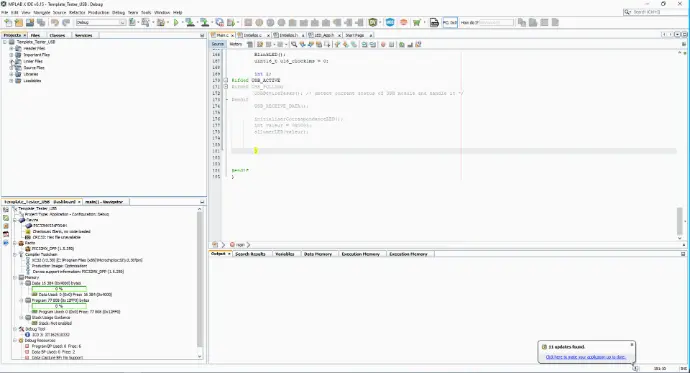The height and width of the screenshot is (373, 690).
Task: Expand the Libraries folder
Action: pos(11,74)
